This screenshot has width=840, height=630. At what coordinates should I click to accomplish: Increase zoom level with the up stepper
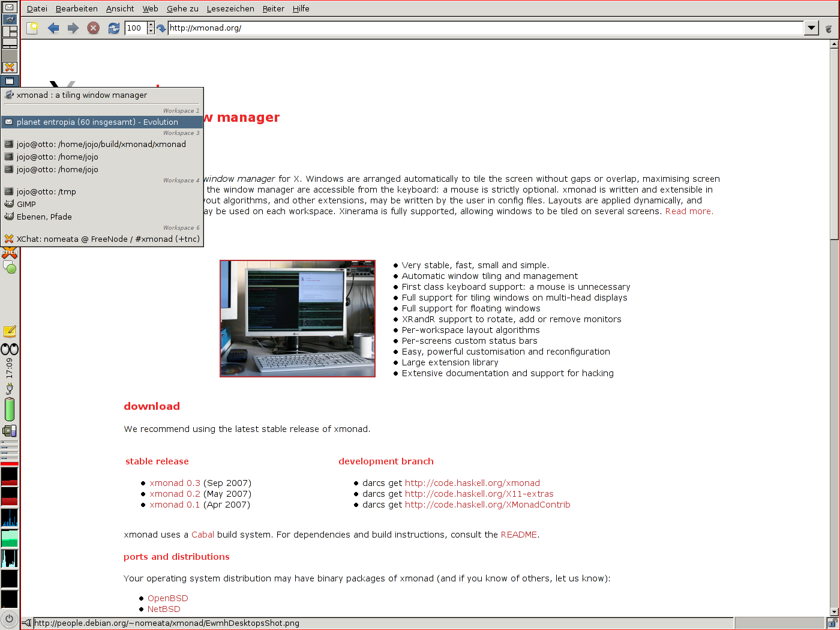(151, 25)
